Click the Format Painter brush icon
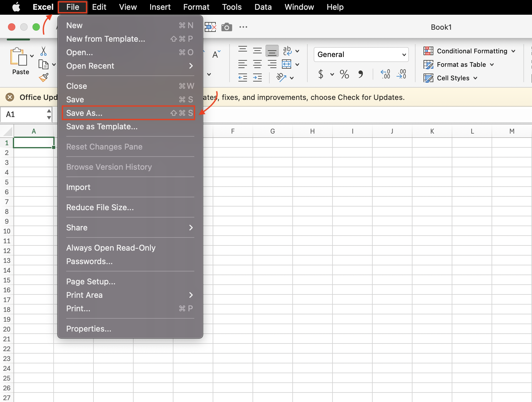Viewport: 532px width, 402px height. (44, 78)
